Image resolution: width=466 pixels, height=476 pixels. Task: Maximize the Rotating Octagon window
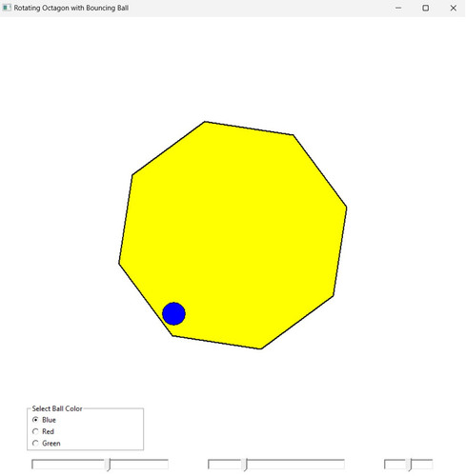pos(426,8)
